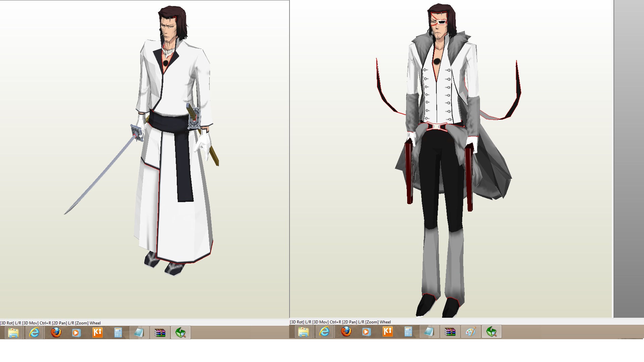Open File Explorer in right-hand taskbar

point(304,332)
